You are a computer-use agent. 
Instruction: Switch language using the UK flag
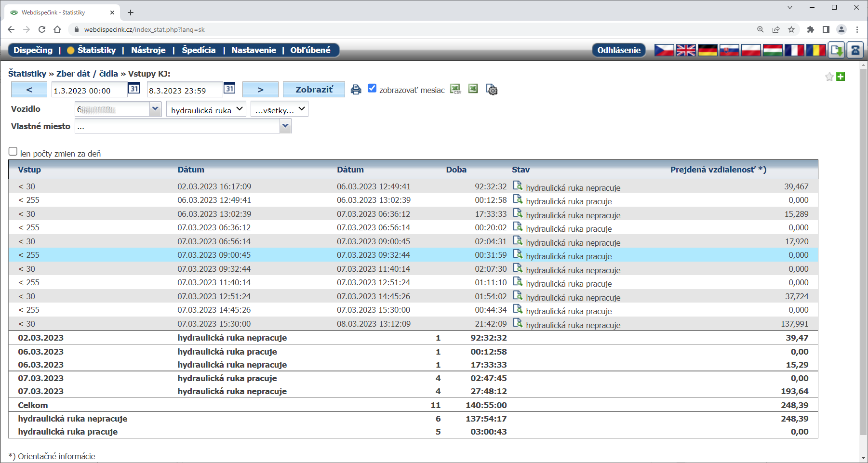click(x=685, y=50)
